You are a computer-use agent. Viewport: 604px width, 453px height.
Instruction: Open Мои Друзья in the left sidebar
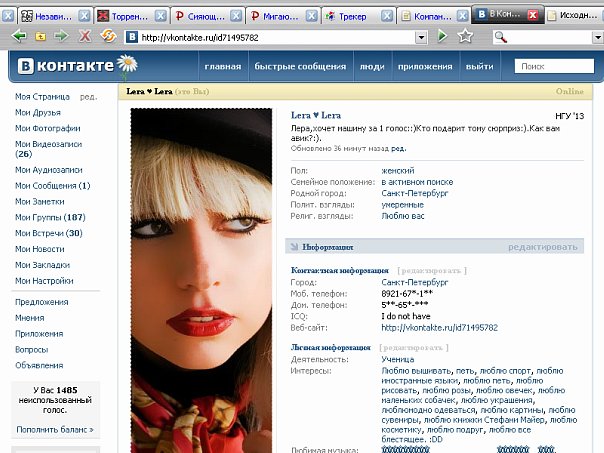click(38, 113)
